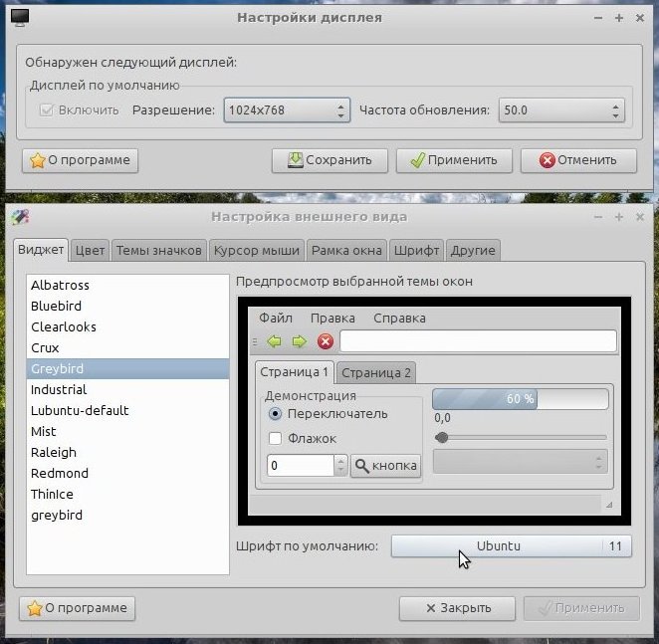Click О программе in the Appearance window
Viewport: 659px width, 644px height.
click(x=77, y=608)
